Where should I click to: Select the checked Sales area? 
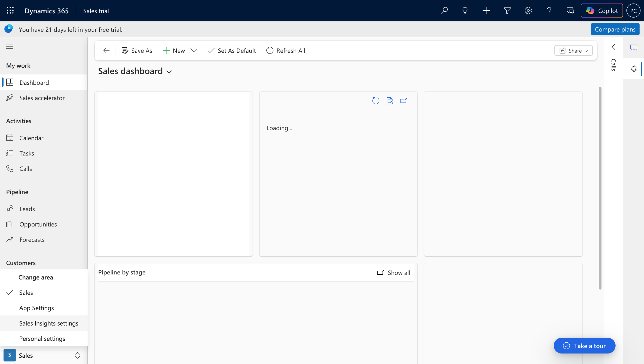26,293
